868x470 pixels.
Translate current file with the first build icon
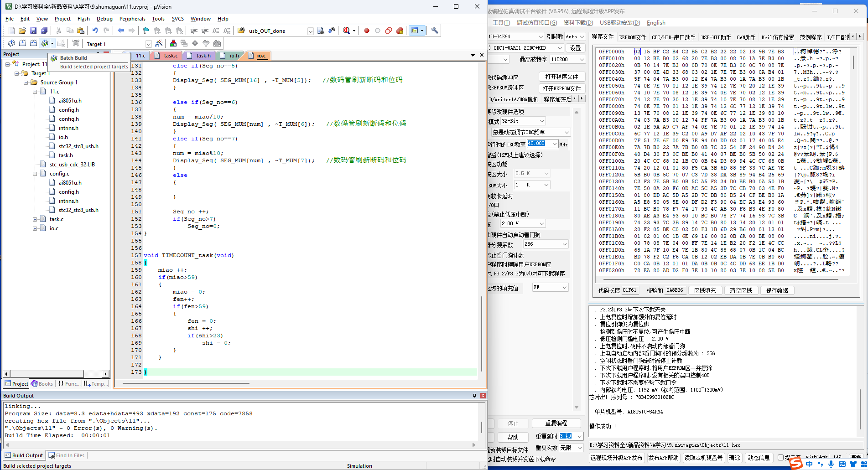11,43
